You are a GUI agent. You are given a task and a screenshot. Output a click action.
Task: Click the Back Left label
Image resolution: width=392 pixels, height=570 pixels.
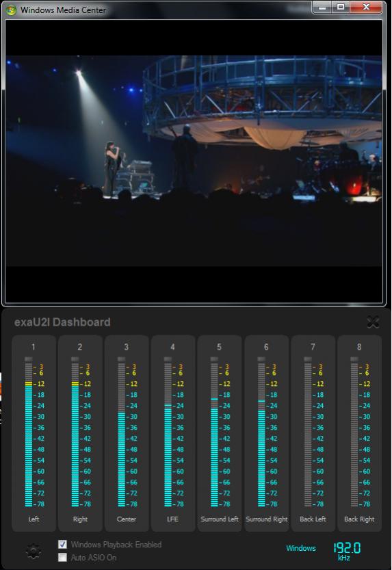coord(313,519)
